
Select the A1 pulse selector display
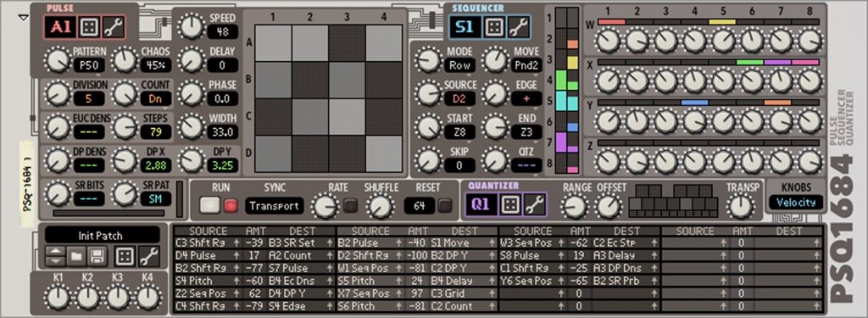(x=60, y=26)
